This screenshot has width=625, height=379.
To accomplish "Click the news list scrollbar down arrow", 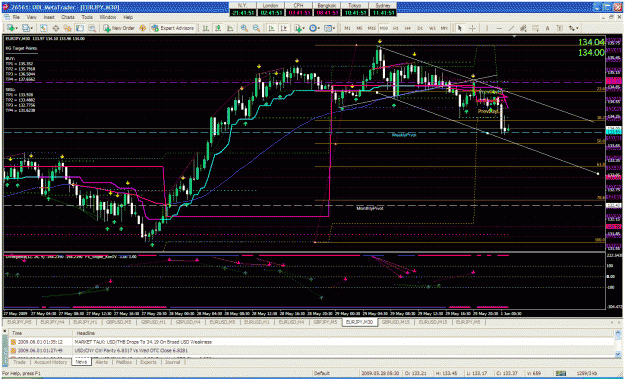I will tap(618, 355).
